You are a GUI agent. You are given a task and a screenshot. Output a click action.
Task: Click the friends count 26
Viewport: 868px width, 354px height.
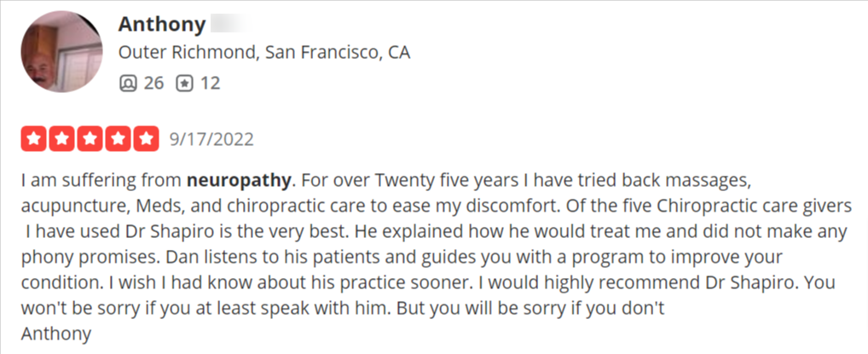(153, 84)
